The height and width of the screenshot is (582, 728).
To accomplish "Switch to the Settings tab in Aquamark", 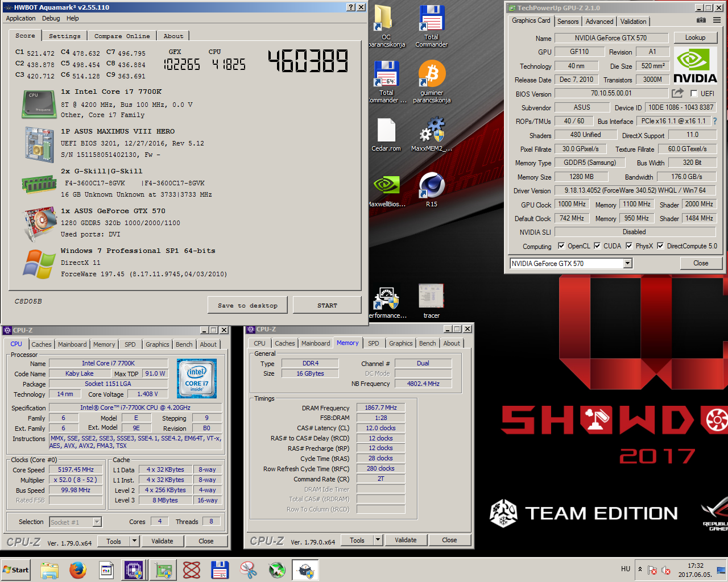I will point(64,36).
